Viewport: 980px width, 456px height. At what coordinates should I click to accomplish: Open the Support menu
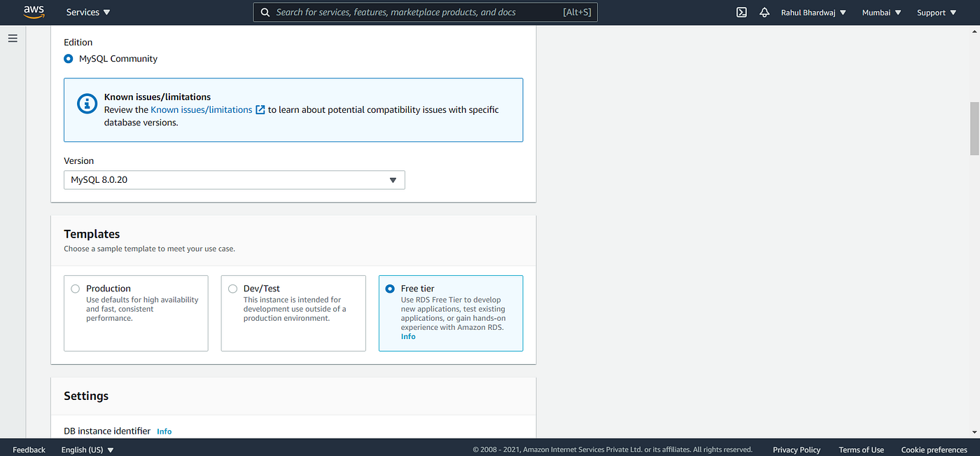(936, 13)
